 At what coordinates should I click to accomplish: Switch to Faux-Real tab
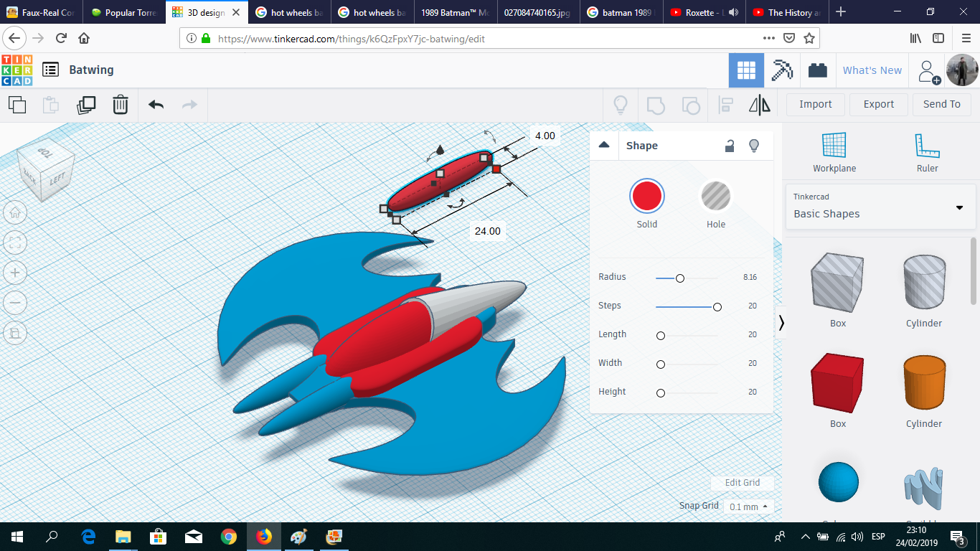[x=41, y=12]
